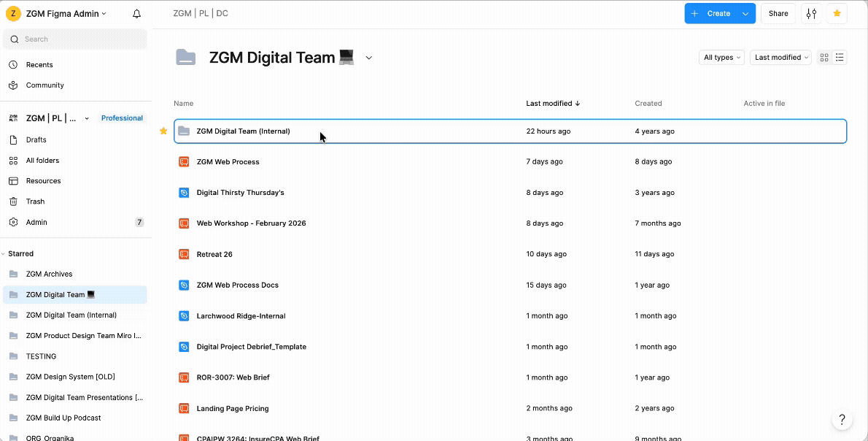The image size is (868, 441).
Task: Sort by Last modified column header
Action: click(x=553, y=104)
